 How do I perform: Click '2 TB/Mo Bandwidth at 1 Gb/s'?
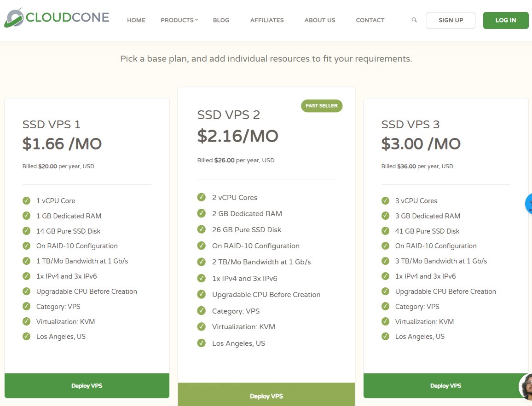click(x=261, y=262)
